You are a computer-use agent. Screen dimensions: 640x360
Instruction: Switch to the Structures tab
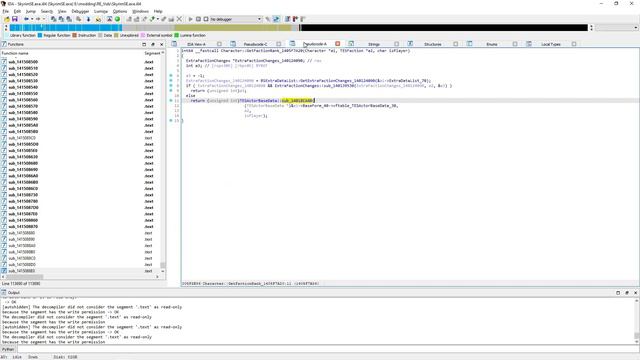click(433, 44)
